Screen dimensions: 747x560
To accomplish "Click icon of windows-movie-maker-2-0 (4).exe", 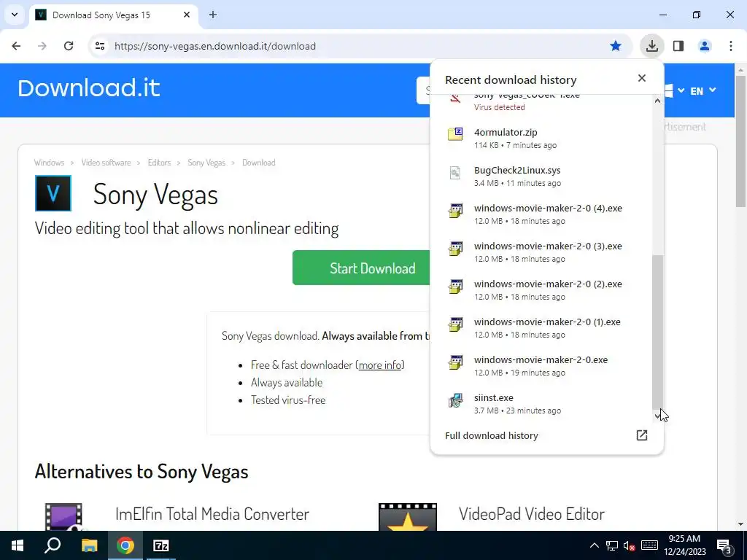I will pos(455,210).
